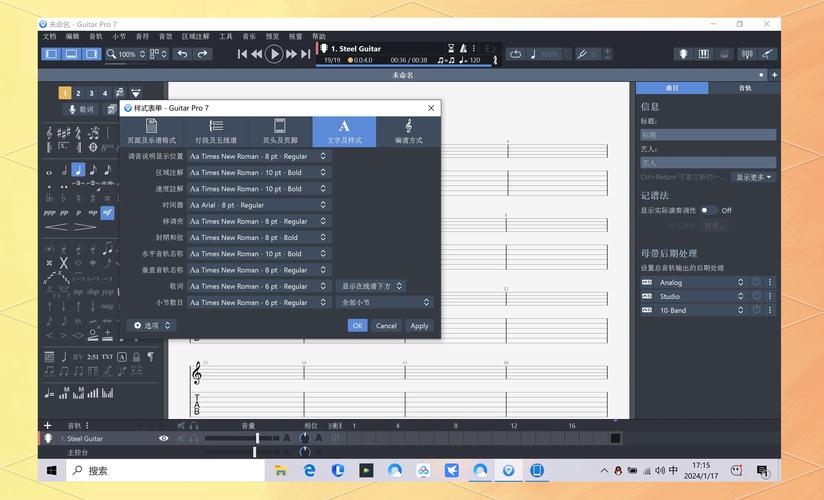Image resolution: width=824 pixels, height=500 pixels.
Task: Open the 选项 gear dropdown in dialog
Action: (x=151, y=325)
